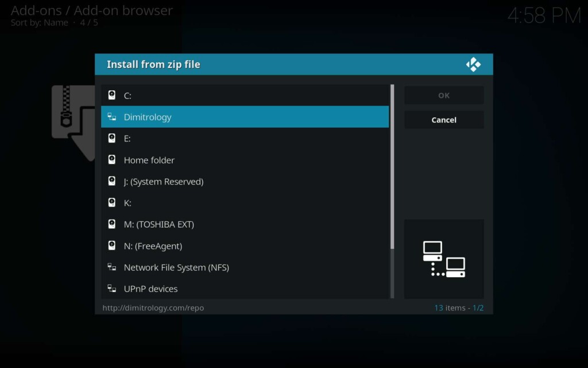This screenshot has width=588, height=368.
Task: Open the K: drive entry
Action: (x=245, y=202)
